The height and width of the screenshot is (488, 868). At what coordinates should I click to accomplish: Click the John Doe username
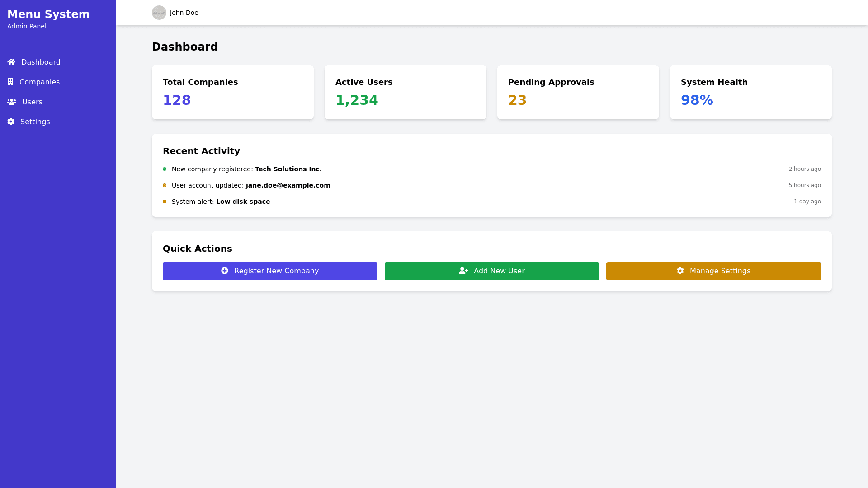pos(184,13)
